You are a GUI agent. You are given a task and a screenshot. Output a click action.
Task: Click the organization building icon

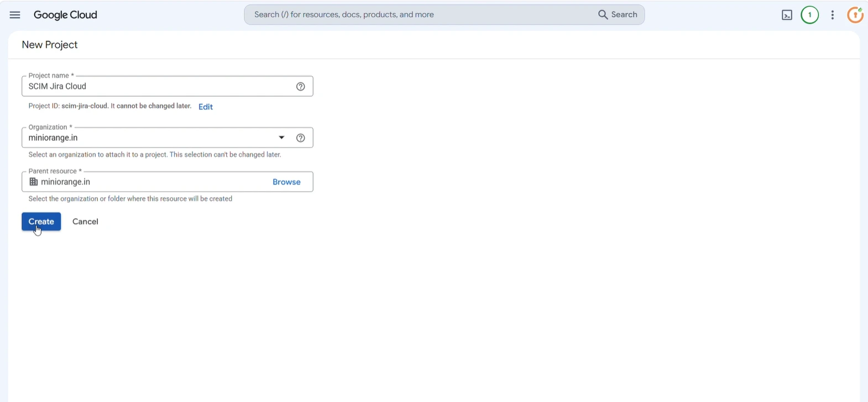click(x=34, y=182)
